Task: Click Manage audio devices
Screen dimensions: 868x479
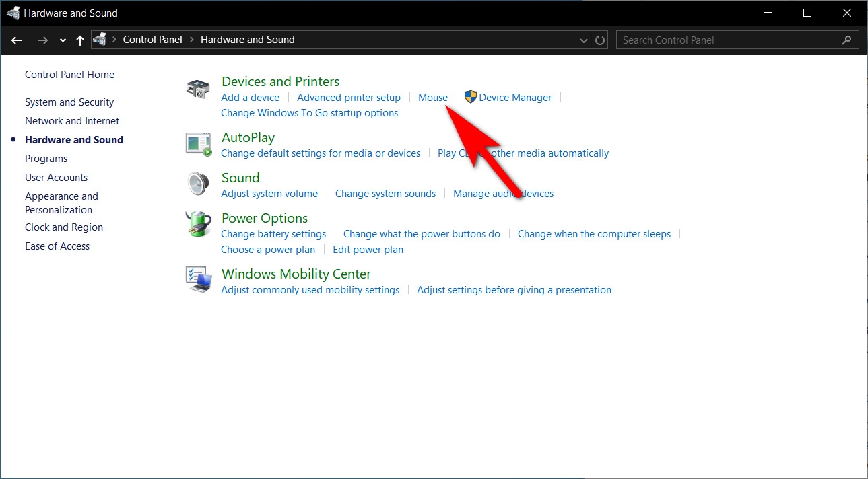Action: coord(503,194)
